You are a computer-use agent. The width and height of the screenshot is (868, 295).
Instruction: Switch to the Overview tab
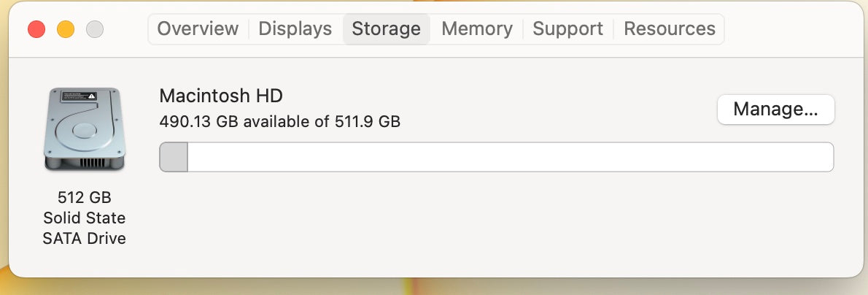pyautogui.click(x=198, y=29)
